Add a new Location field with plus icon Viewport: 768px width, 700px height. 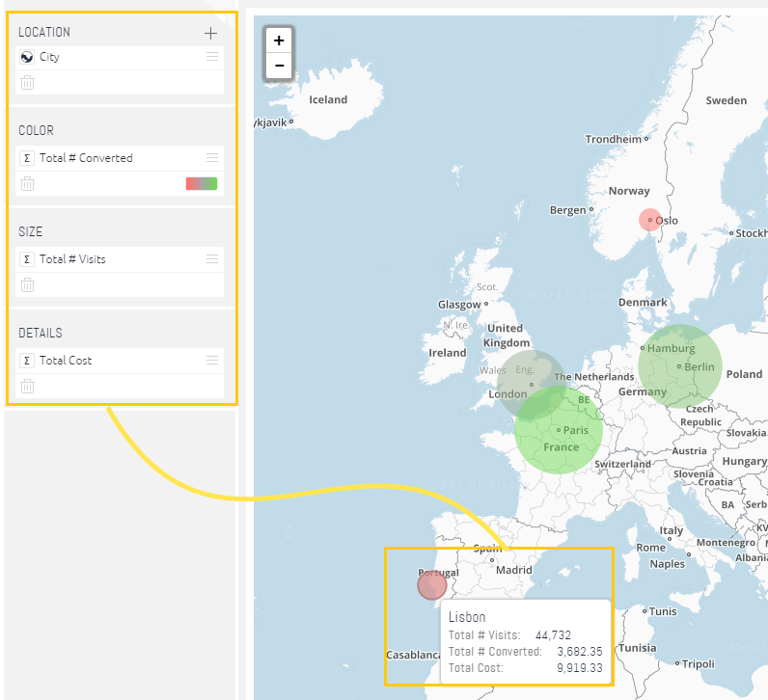click(210, 34)
